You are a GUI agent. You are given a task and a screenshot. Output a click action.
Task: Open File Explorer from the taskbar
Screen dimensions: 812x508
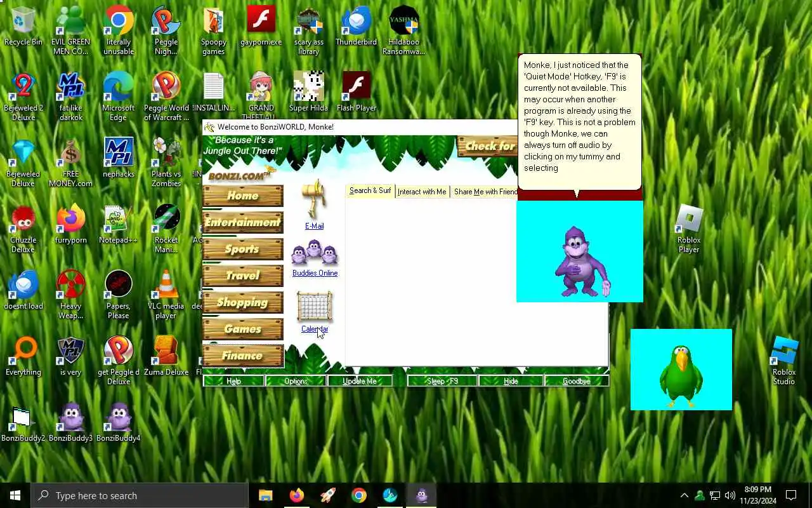pos(266,495)
